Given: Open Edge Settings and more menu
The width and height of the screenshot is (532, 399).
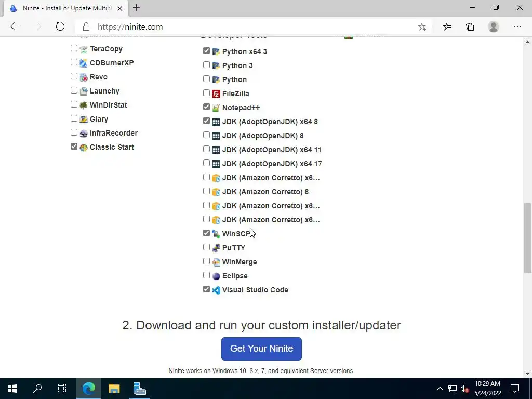Looking at the screenshot, I should coord(517,27).
